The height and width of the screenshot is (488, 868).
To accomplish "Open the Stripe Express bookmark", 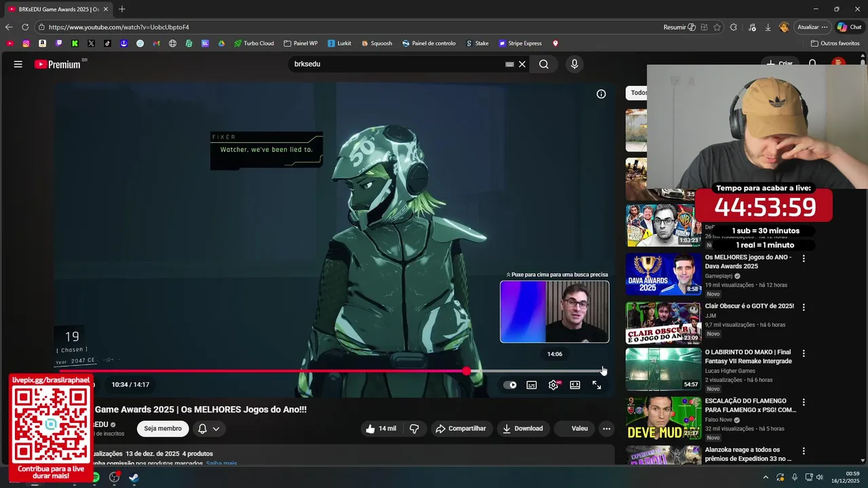I will tap(520, 43).
